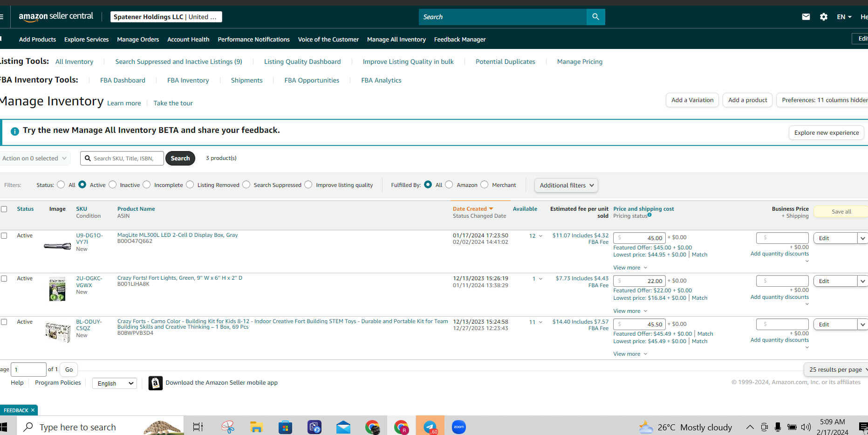
Task: Open Voice of the Customer
Action: [328, 40]
